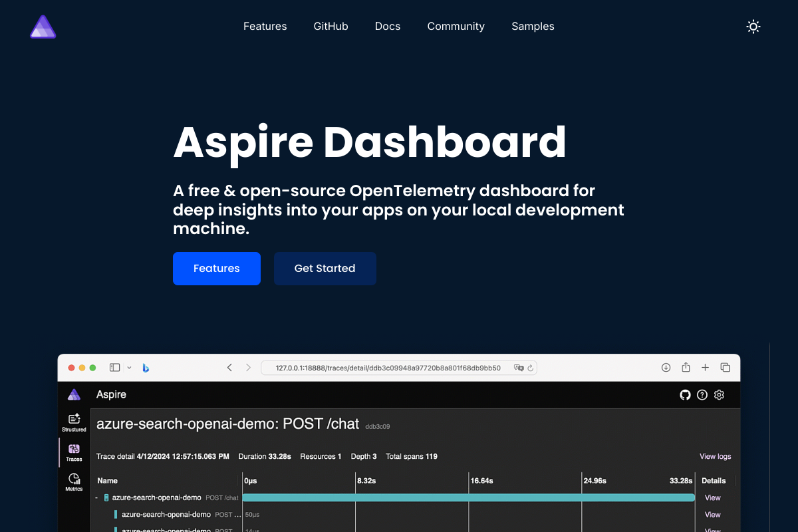
Task: Click the 0μs timeline marker
Action: pos(251,481)
